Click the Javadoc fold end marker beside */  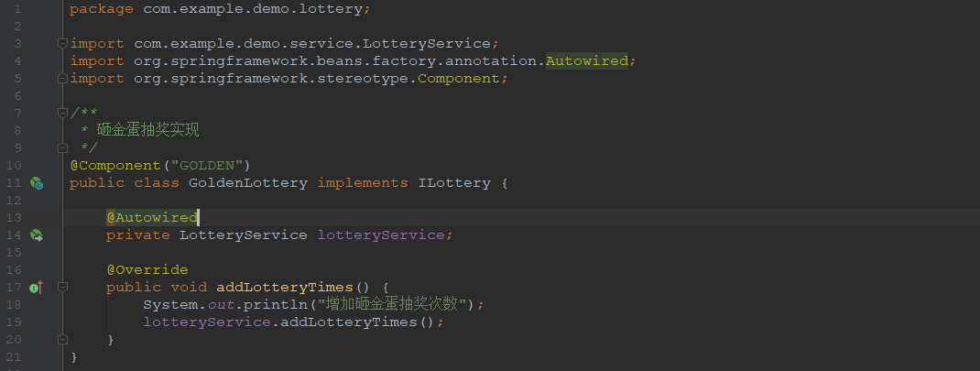click(62, 147)
